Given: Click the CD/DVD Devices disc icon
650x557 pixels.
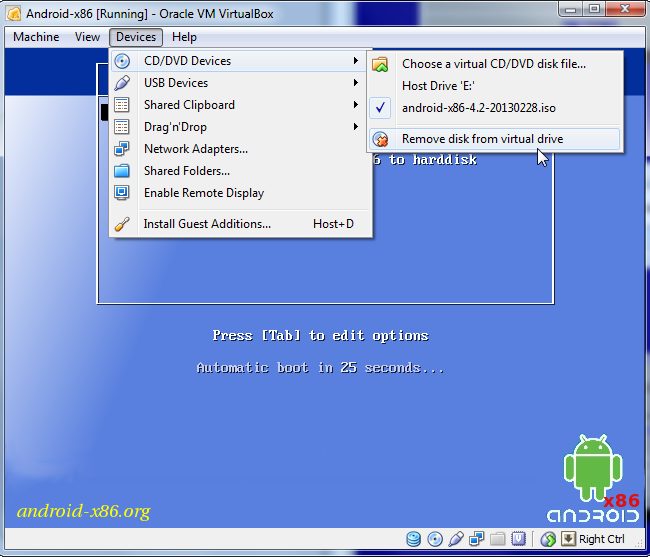Looking at the screenshot, I should tap(122, 61).
